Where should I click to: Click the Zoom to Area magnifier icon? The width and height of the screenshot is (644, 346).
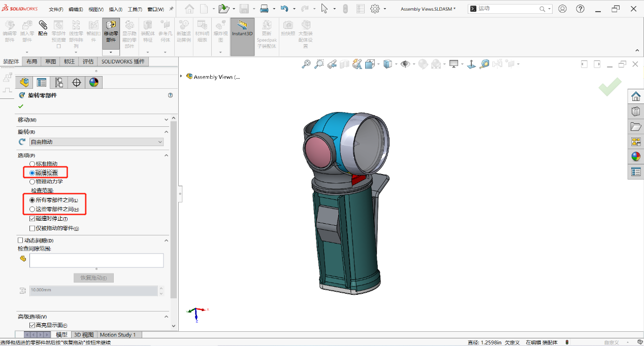point(319,64)
